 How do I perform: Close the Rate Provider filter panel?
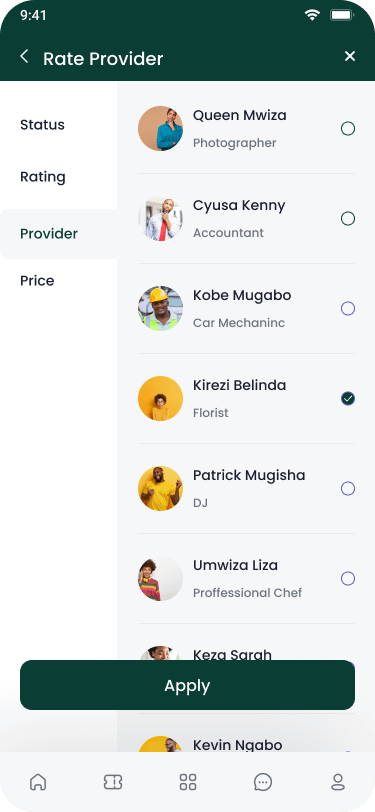click(350, 56)
